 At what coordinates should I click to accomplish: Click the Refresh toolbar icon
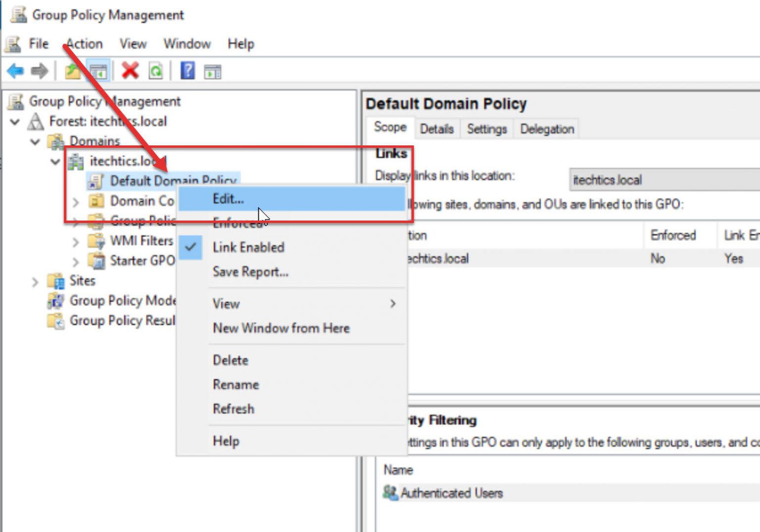(x=155, y=71)
